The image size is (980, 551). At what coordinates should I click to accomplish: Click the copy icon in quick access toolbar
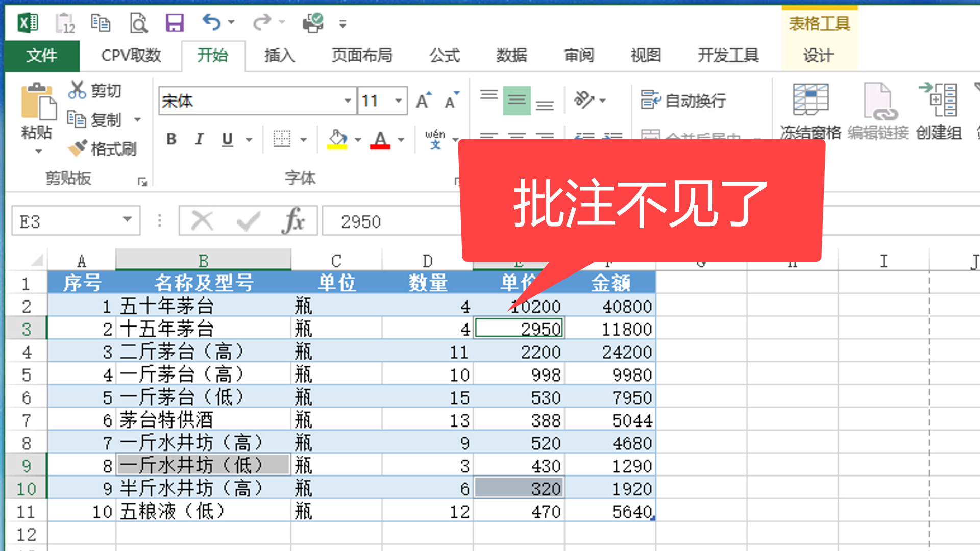click(x=101, y=23)
